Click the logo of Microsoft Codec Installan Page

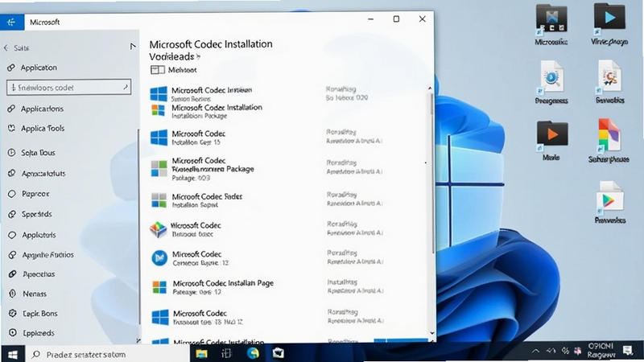point(159,287)
